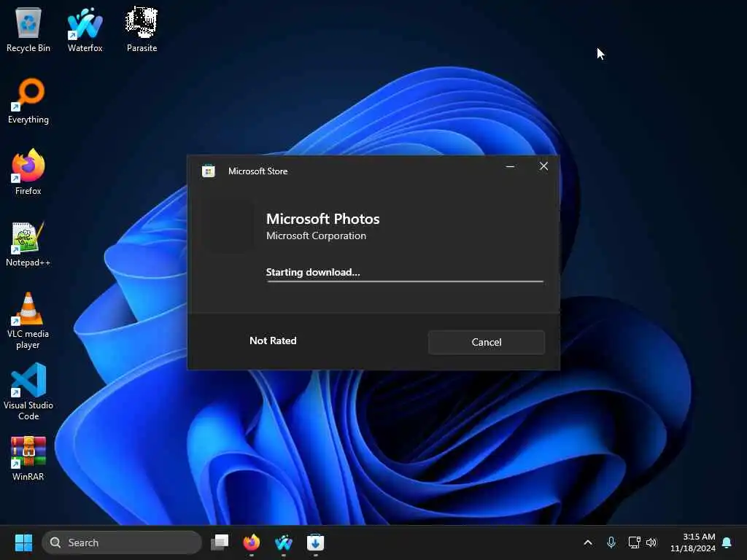Screen dimensions: 747x560
Task: Click the Microsoft Photos app title
Action: tap(322, 219)
